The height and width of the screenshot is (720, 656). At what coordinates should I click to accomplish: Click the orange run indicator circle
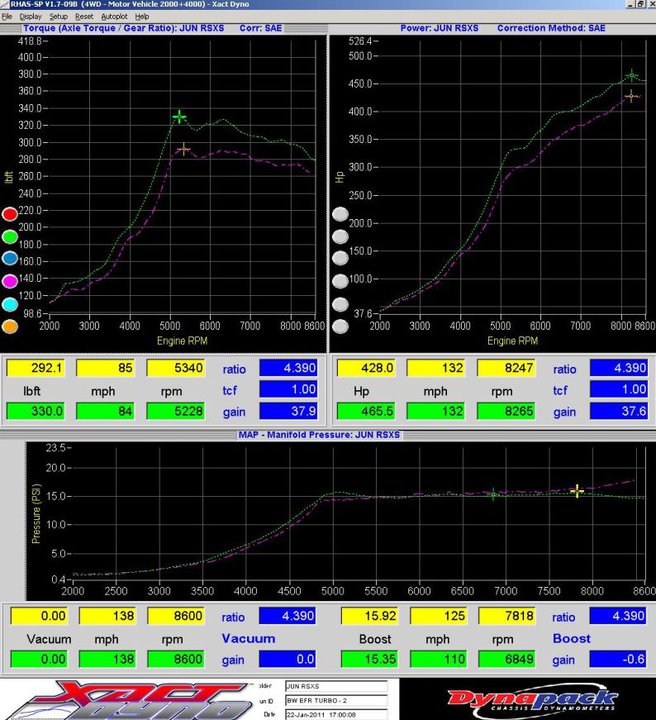click(x=10, y=325)
